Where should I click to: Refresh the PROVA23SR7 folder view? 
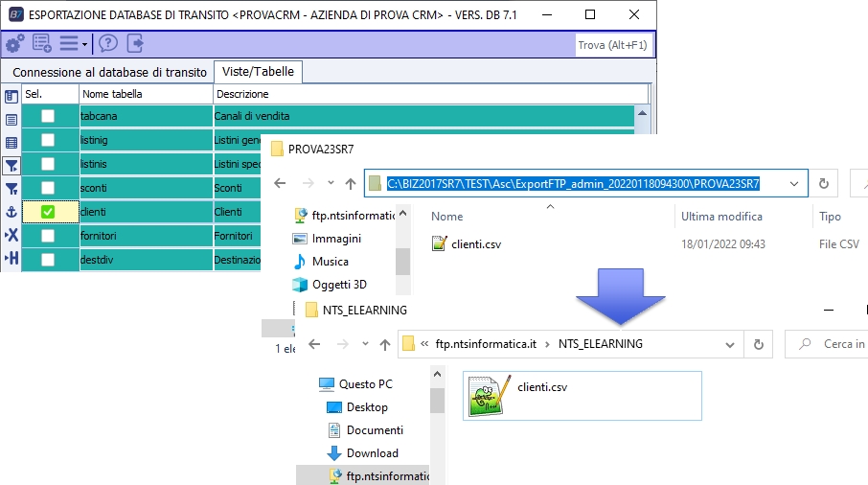(x=824, y=183)
